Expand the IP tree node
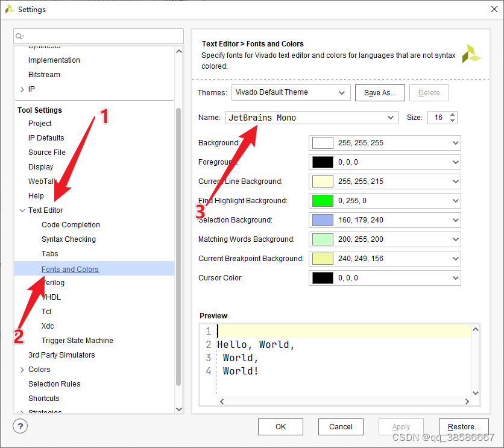The height and width of the screenshot is (448, 504). (22, 89)
